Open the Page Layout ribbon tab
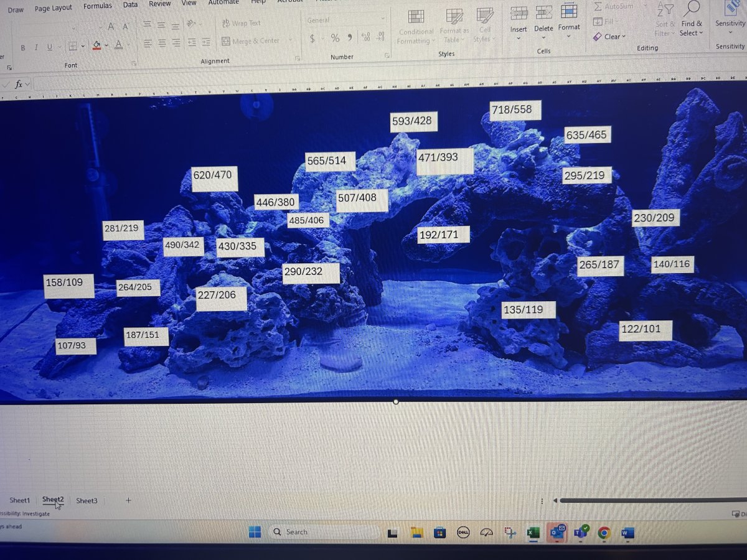747x560 pixels. tap(53, 8)
